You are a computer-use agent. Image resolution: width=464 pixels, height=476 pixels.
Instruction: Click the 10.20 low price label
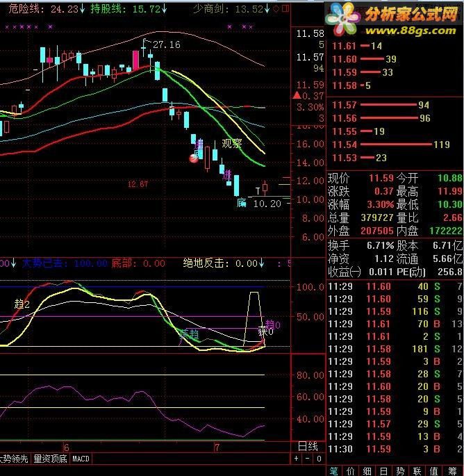point(267,204)
